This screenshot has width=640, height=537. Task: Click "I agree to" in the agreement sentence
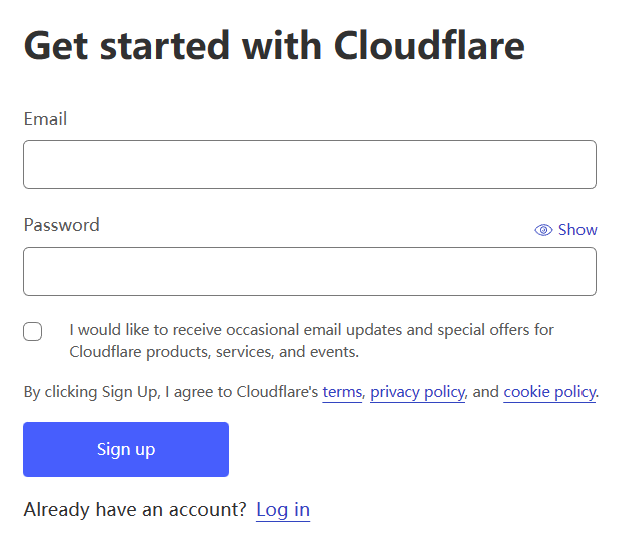pyautogui.click(x=198, y=392)
